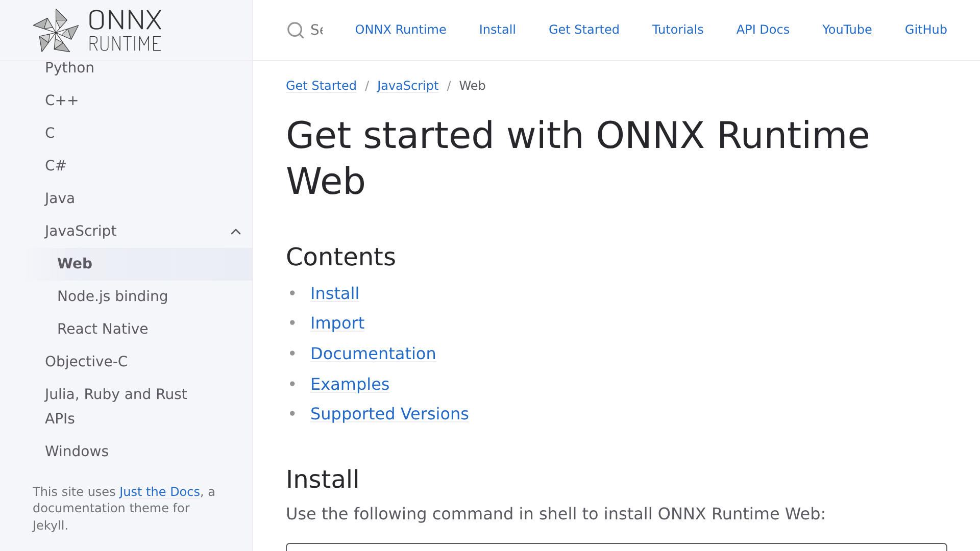Click Get Started breadcrumb link
This screenshot has height=551, width=980.
(321, 86)
